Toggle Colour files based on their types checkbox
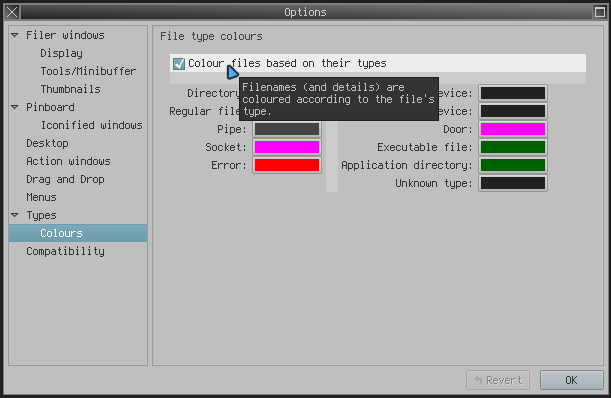The height and width of the screenshot is (398, 611). click(179, 64)
